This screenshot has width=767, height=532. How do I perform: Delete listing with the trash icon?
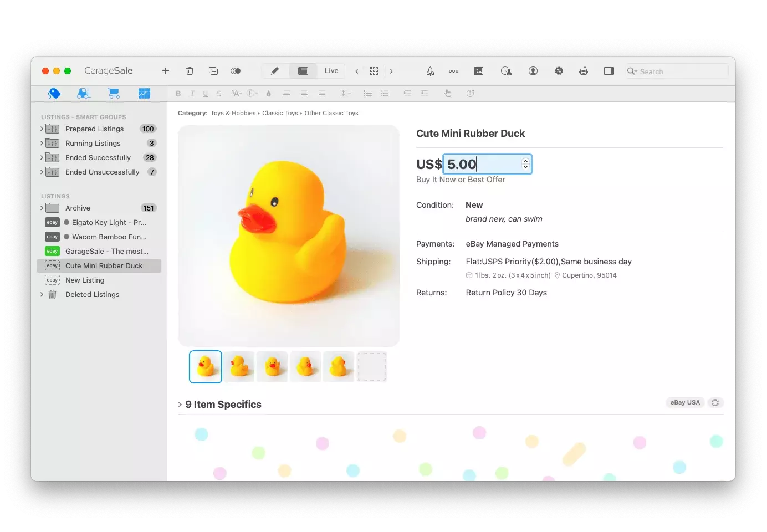190,71
